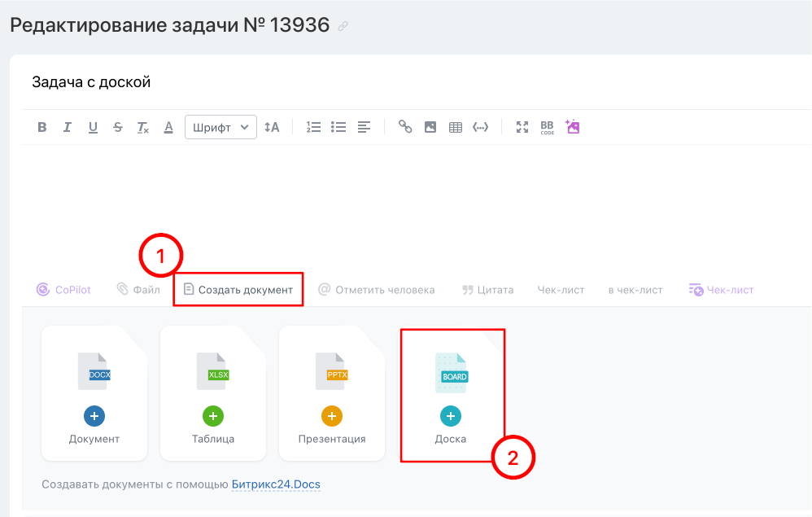Open the AI assistant with the magenta sparkle icon
This screenshot has width=812, height=517.
pyautogui.click(x=572, y=126)
